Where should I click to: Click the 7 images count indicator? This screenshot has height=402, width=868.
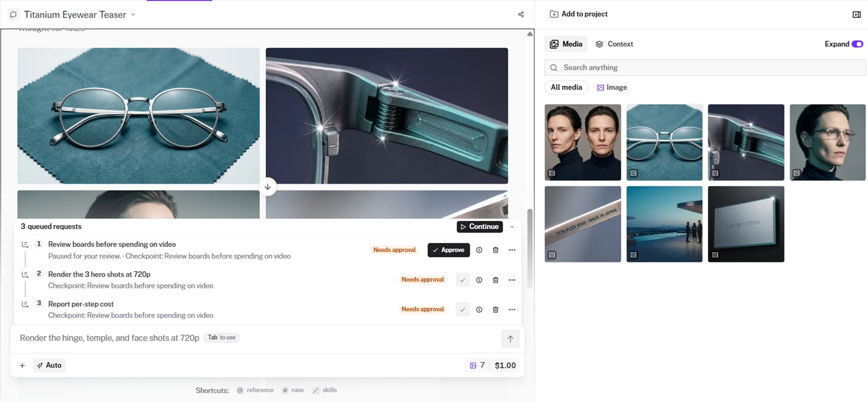point(477,366)
